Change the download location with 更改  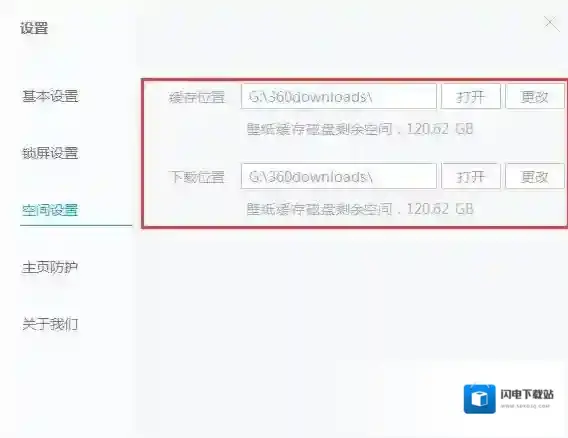tap(535, 176)
